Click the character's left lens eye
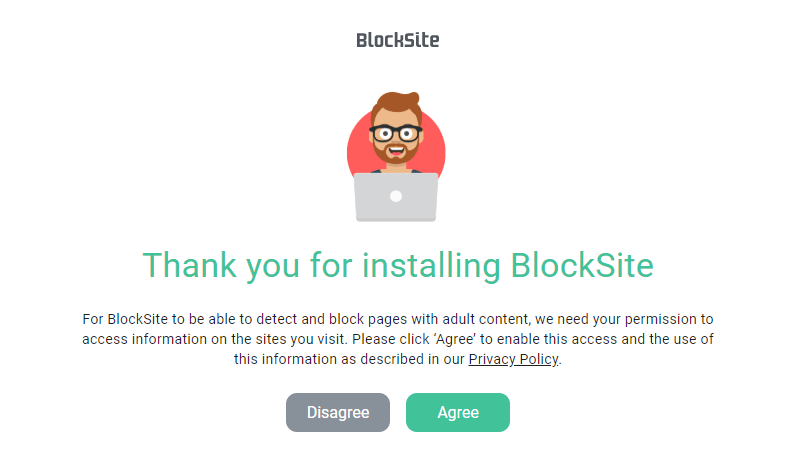Screen dimensions: 805x474 [x=385, y=134]
